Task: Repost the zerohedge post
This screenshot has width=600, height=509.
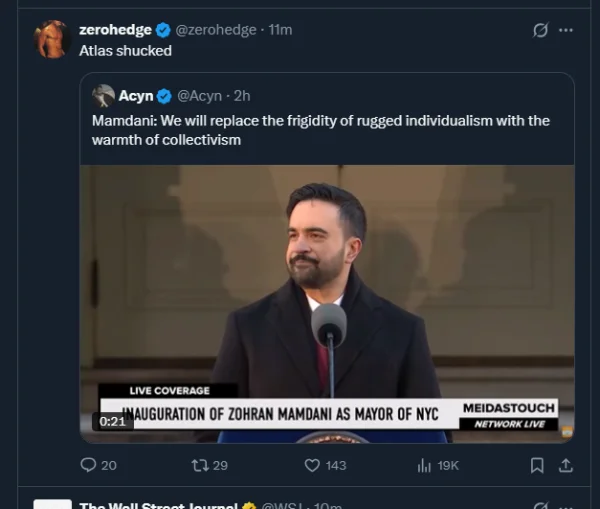Action: 199,465
